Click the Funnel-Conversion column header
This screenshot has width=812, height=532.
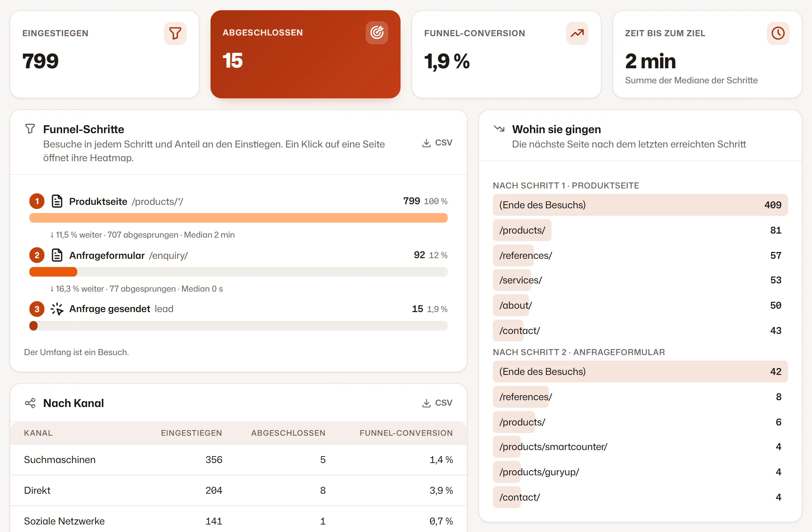(x=406, y=433)
